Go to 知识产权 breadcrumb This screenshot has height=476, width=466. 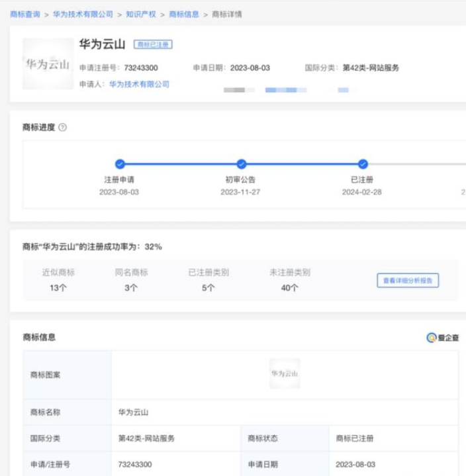(x=141, y=15)
